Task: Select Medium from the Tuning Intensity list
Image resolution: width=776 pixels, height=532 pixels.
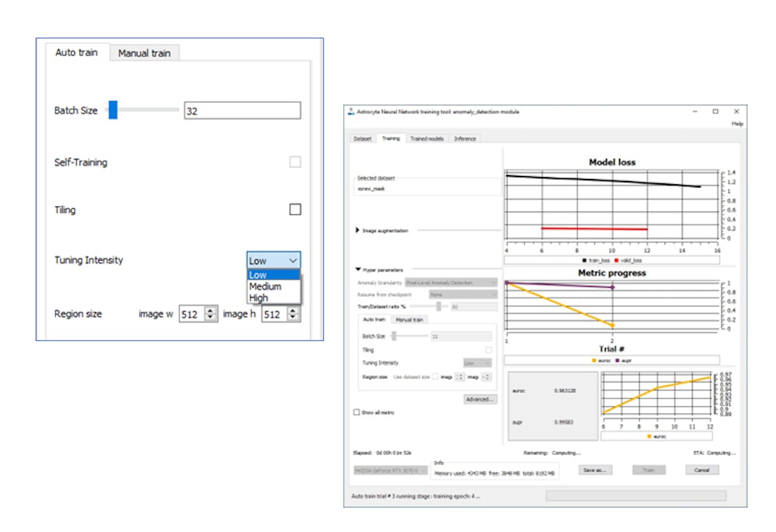Action: point(266,286)
